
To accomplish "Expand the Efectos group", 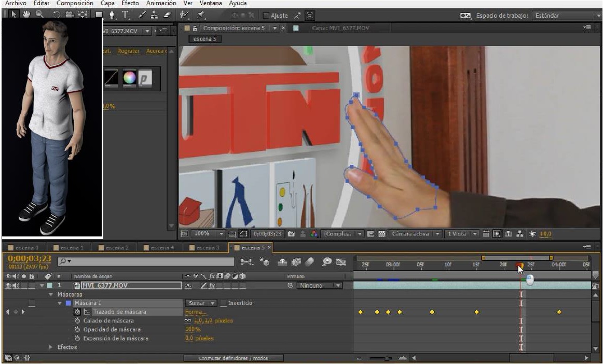I will click(51, 347).
